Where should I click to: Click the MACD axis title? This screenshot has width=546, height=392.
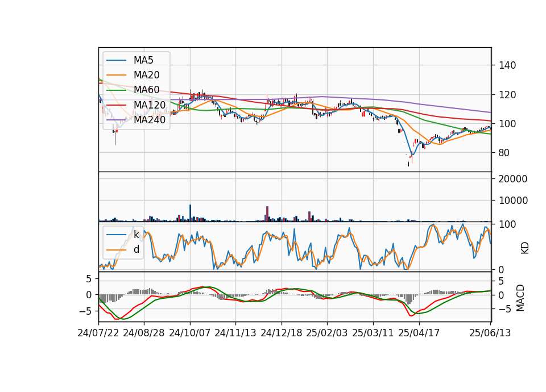pos(520,298)
